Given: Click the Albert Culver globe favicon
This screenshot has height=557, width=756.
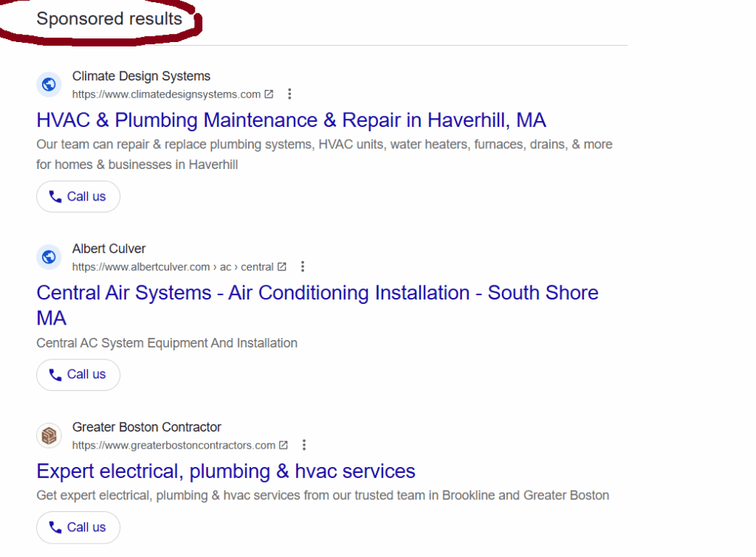Looking at the screenshot, I should point(49,257).
